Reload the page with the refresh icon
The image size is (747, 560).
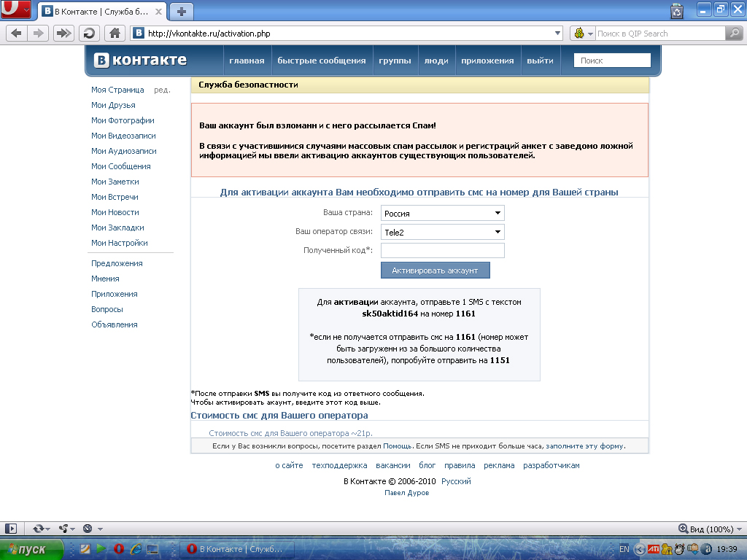pyautogui.click(x=89, y=34)
